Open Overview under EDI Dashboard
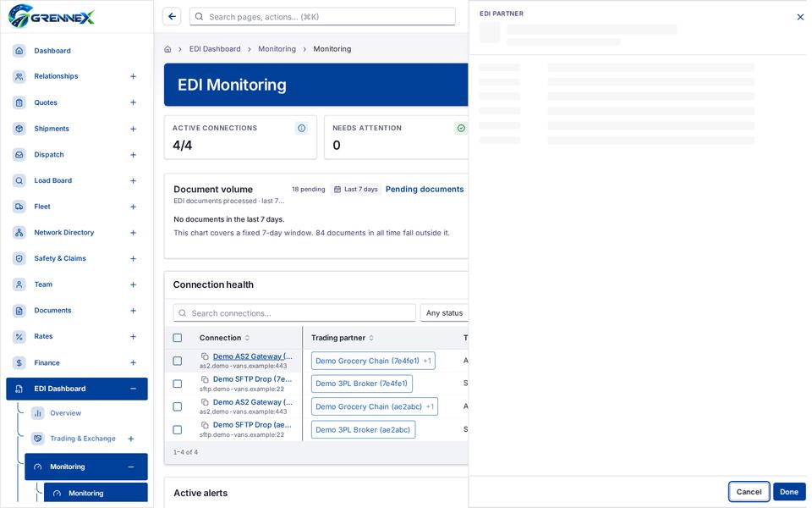812x508 pixels. pos(65,413)
